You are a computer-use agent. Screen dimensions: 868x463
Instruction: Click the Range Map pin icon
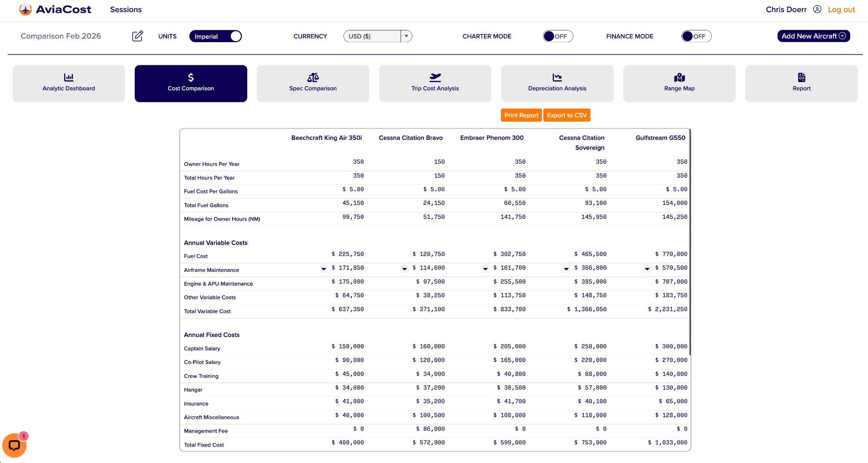[x=679, y=77]
